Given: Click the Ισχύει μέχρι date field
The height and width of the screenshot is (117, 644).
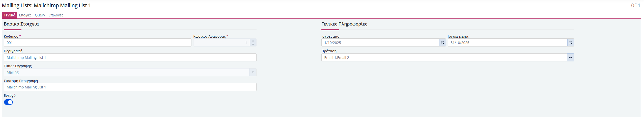Looking at the screenshot, I should 508,42.
